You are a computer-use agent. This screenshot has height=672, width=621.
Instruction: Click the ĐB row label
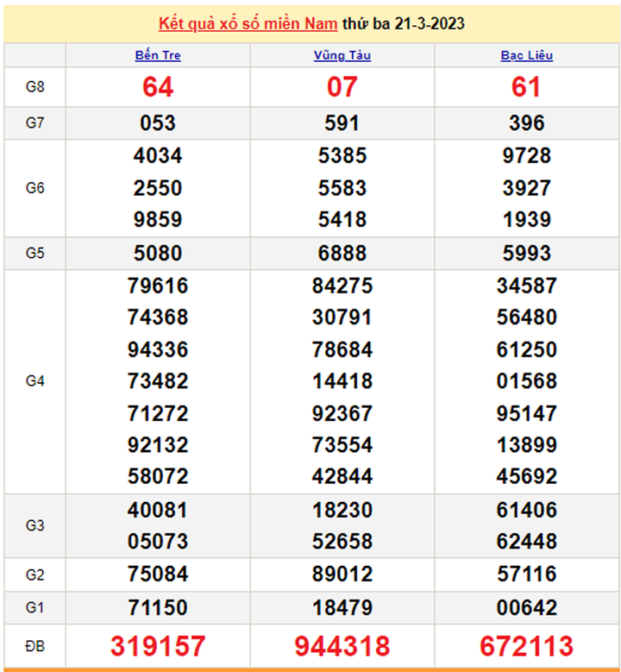(34, 645)
